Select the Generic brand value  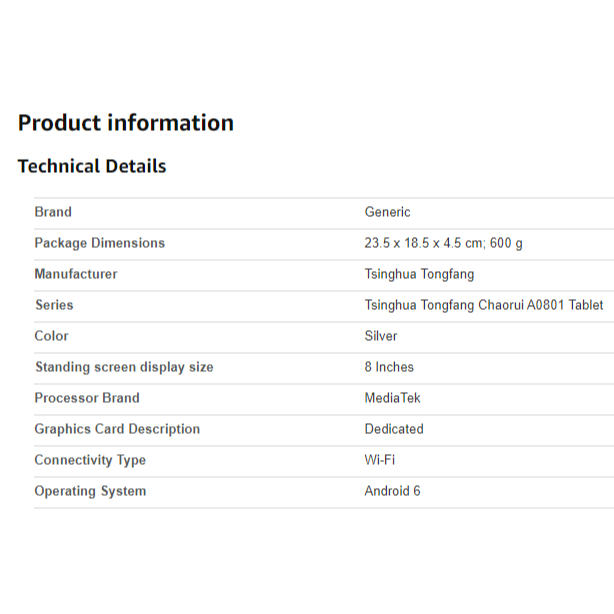pos(387,212)
